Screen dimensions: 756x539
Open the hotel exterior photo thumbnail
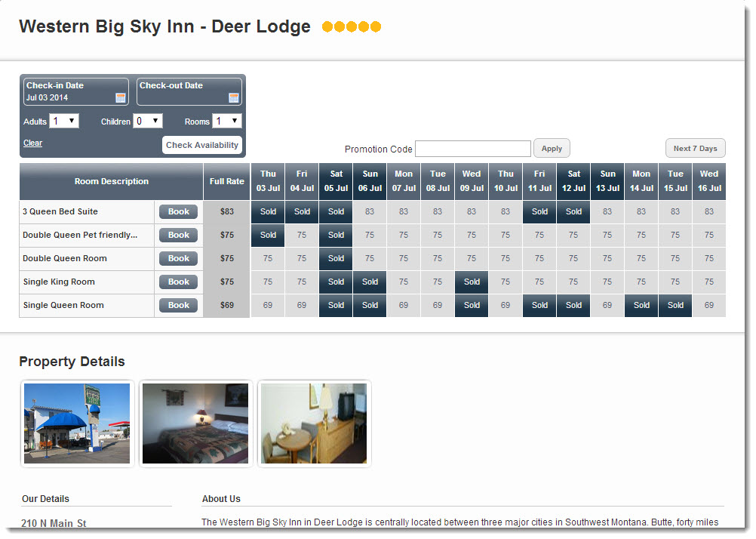click(77, 423)
